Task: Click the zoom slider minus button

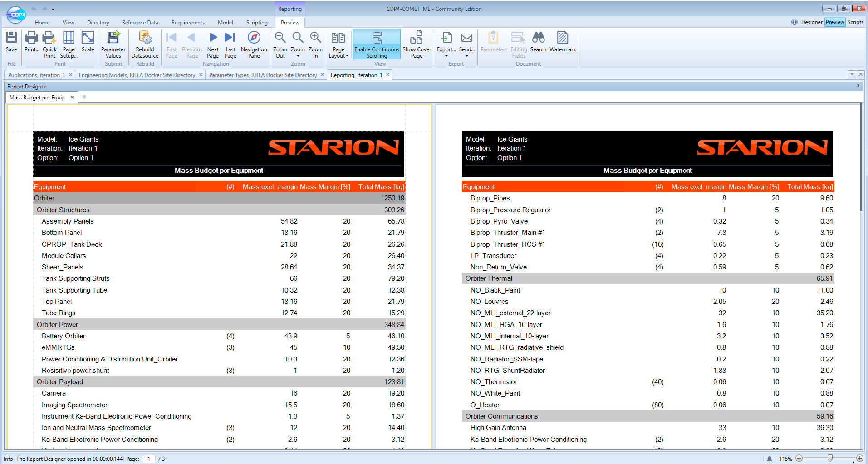Action: tap(799, 459)
